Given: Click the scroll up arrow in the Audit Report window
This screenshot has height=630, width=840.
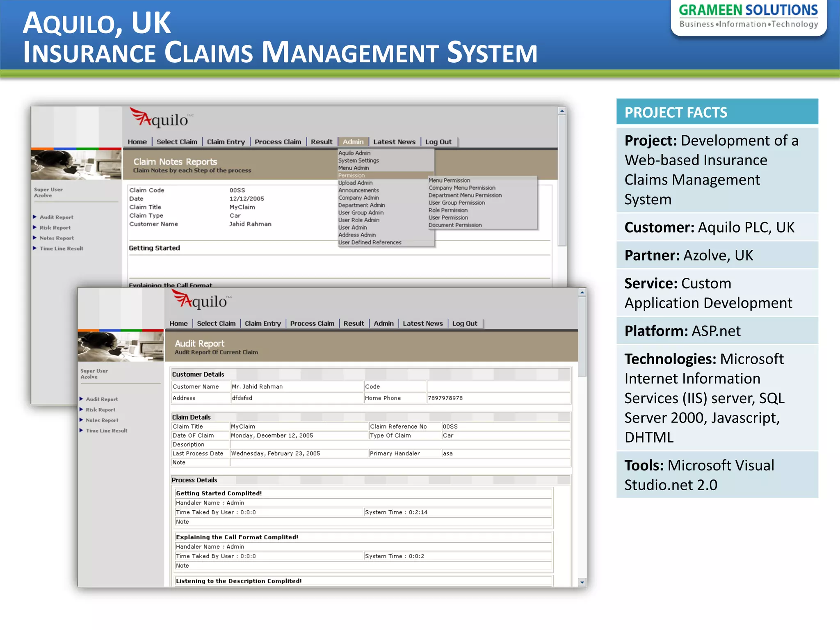Looking at the screenshot, I should pyautogui.click(x=582, y=292).
